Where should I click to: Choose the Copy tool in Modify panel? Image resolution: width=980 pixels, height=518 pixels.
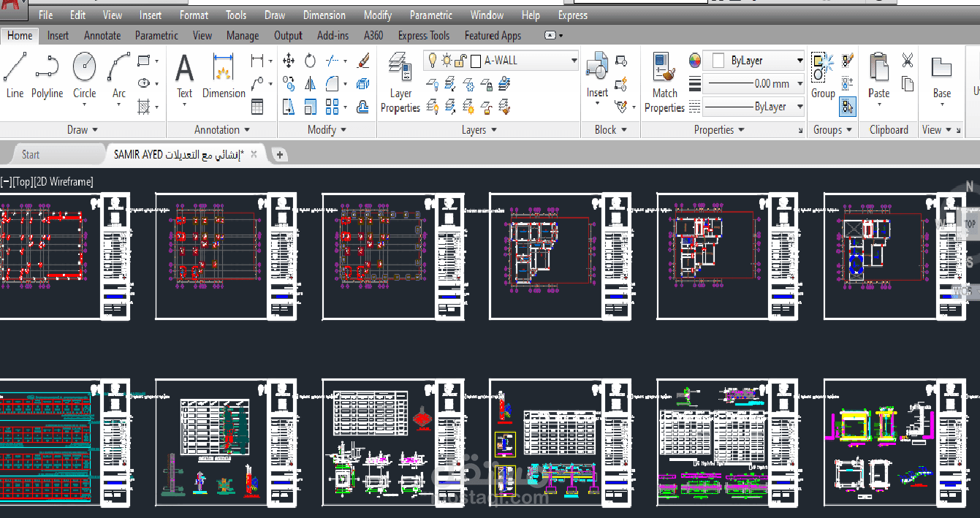tap(289, 84)
